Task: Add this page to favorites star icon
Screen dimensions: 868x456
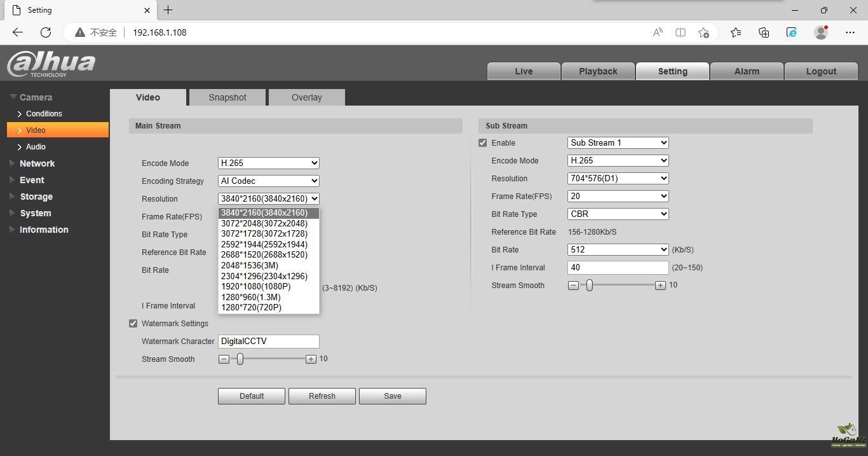Action: pos(703,32)
